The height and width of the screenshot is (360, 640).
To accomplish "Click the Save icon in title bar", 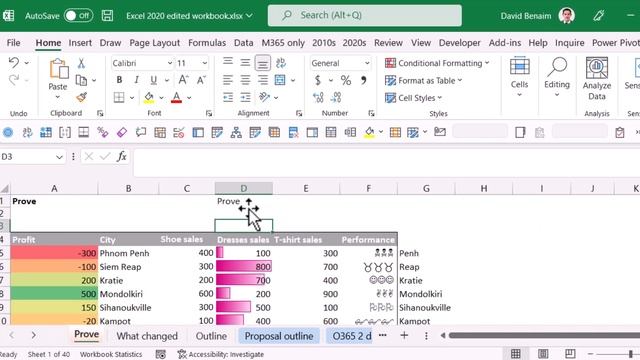I will (107, 16).
